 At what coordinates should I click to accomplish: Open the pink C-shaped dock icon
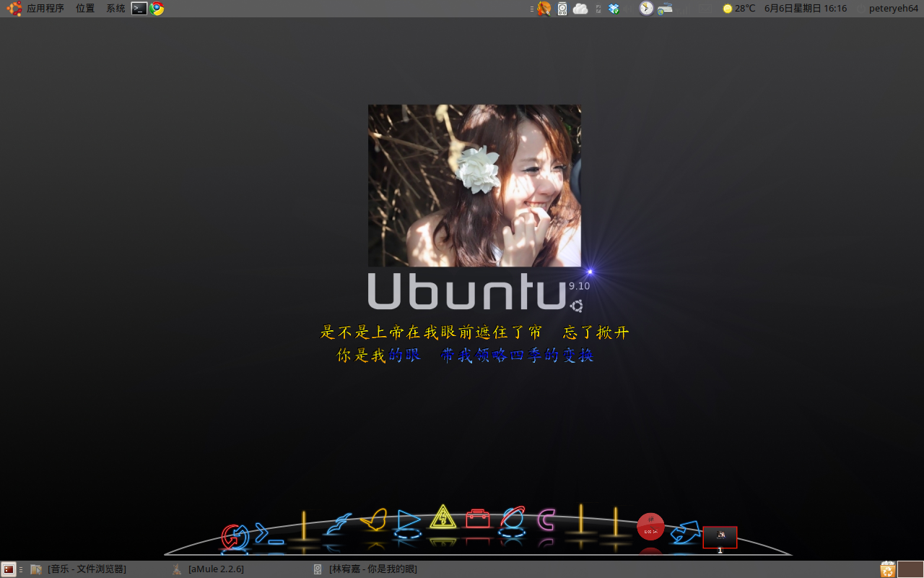(x=546, y=519)
